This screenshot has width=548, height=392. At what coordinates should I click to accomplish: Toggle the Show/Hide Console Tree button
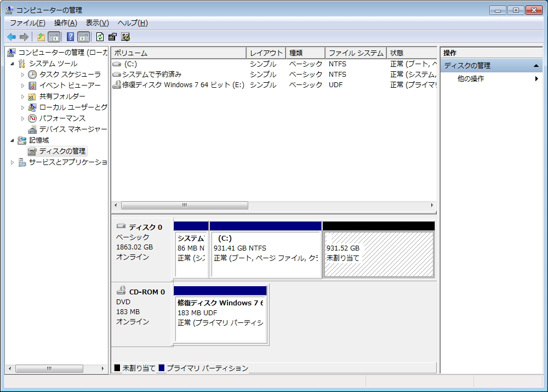pyautogui.click(x=54, y=37)
